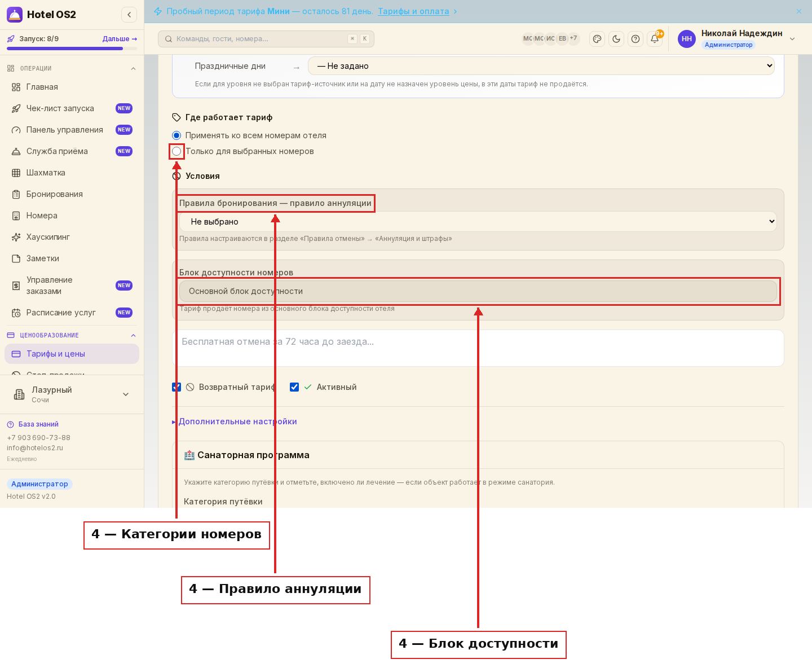
Task: Collapse the ЦЕНООБРАЗОВАНИЕ sidebar section
Action: [x=133, y=336]
